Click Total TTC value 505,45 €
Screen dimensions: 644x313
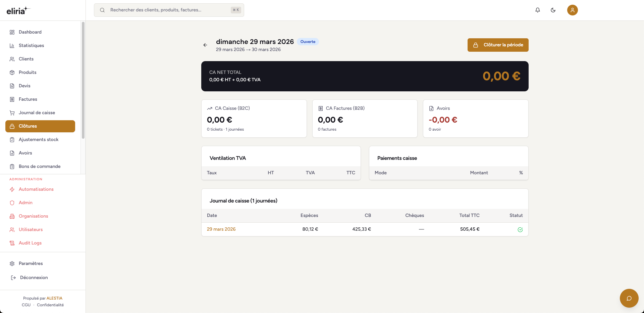[x=470, y=229]
